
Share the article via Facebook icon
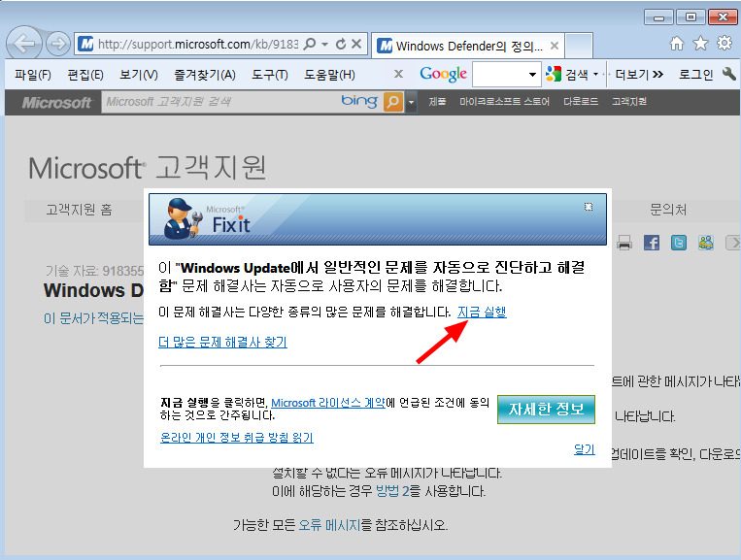[652, 243]
